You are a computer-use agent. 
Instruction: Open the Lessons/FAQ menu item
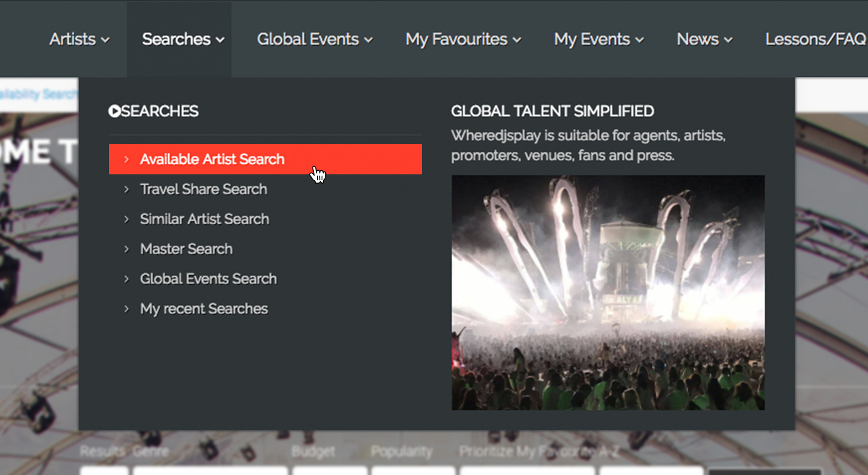point(816,39)
